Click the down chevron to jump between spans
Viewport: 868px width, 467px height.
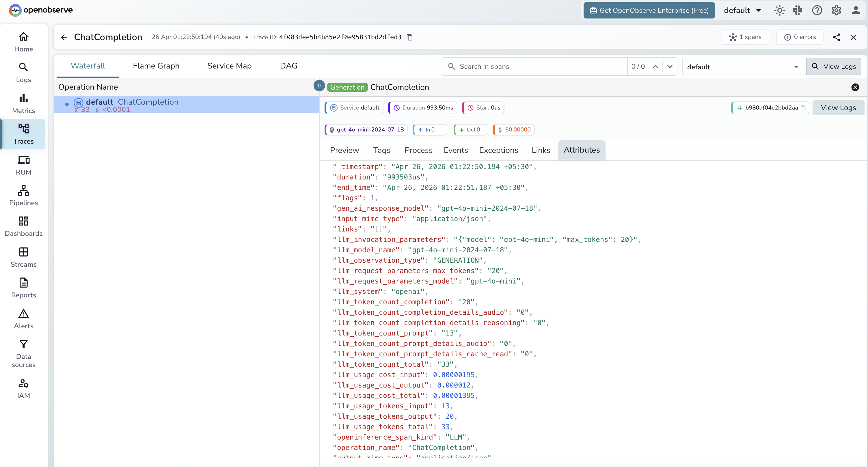click(x=670, y=66)
